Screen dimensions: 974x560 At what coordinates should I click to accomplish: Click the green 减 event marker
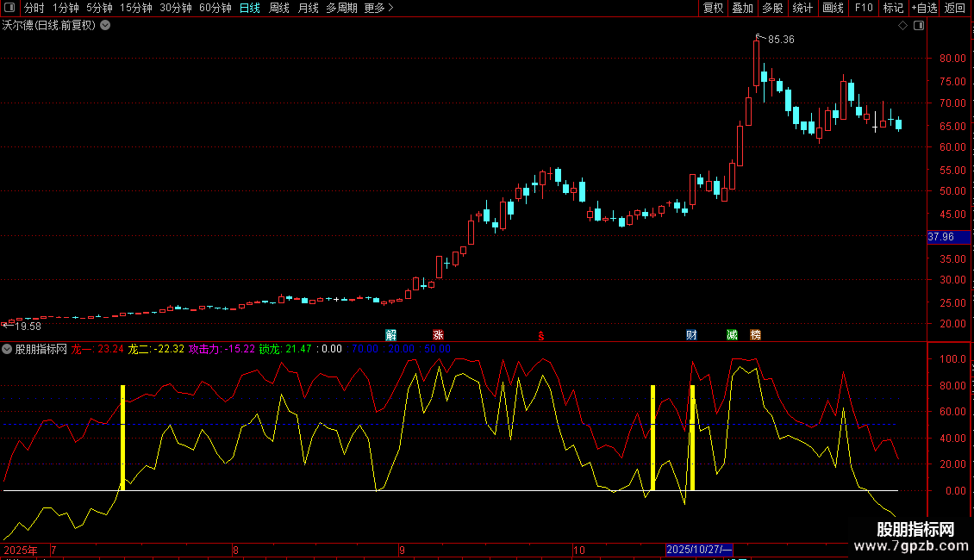[733, 335]
